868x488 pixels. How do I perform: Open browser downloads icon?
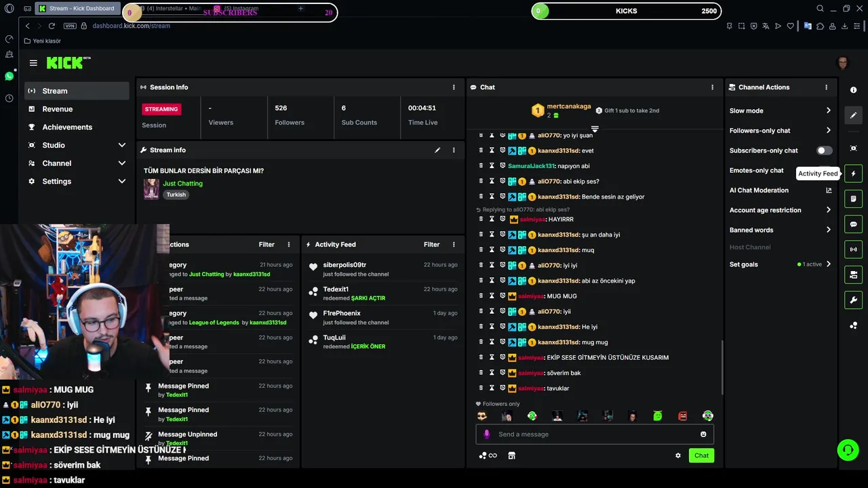(x=844, y=26)
